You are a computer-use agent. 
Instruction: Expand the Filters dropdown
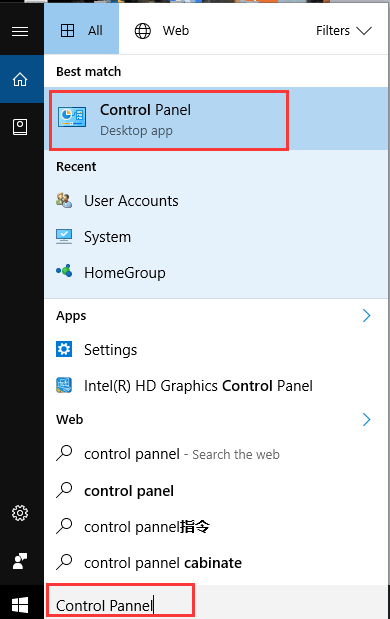[344, 30]
